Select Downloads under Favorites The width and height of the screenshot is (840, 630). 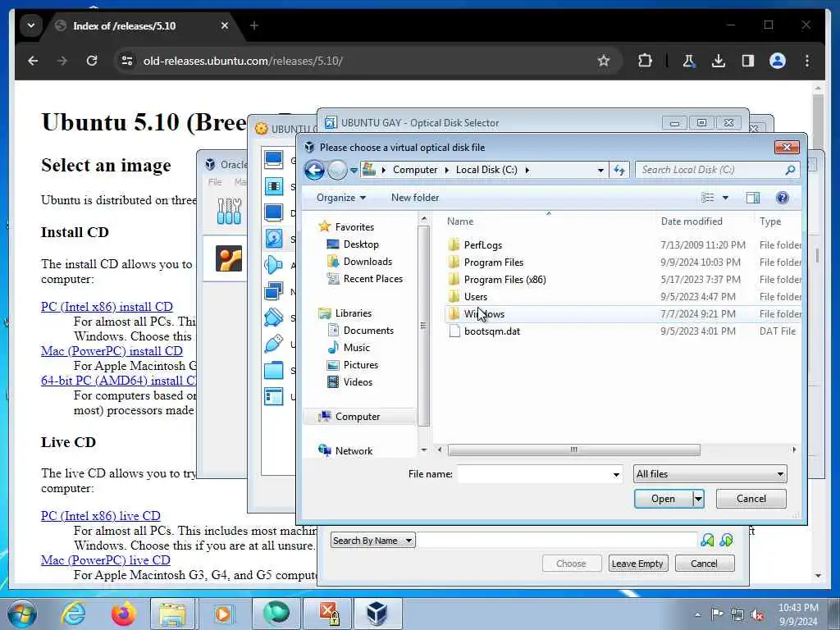367,262
